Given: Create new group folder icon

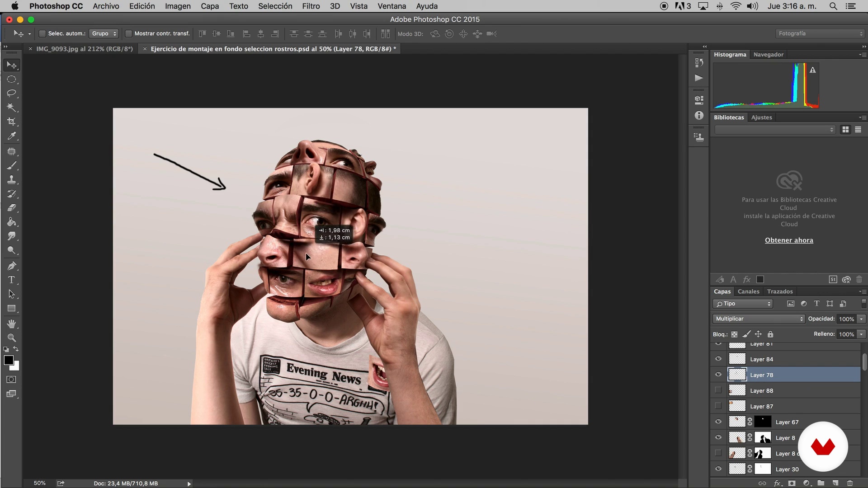Looking at the screenshot, I should pos(821,483).
